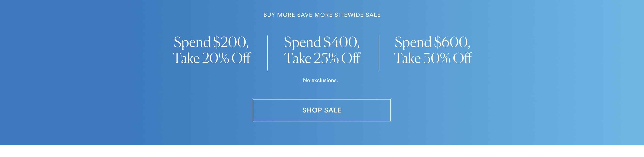This screenshot has width=644, height=157.
Task: Select the "Spend $400," text line
Action: tap(322, 42)
